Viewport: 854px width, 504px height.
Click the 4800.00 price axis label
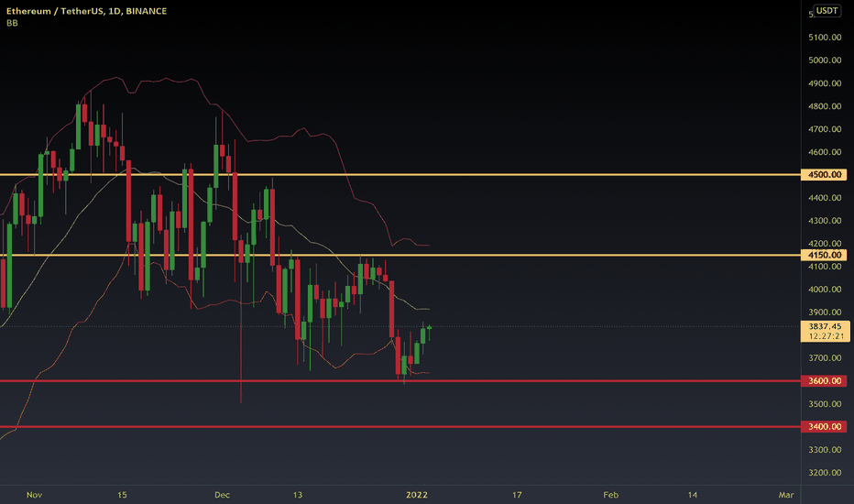click(825, 105)
